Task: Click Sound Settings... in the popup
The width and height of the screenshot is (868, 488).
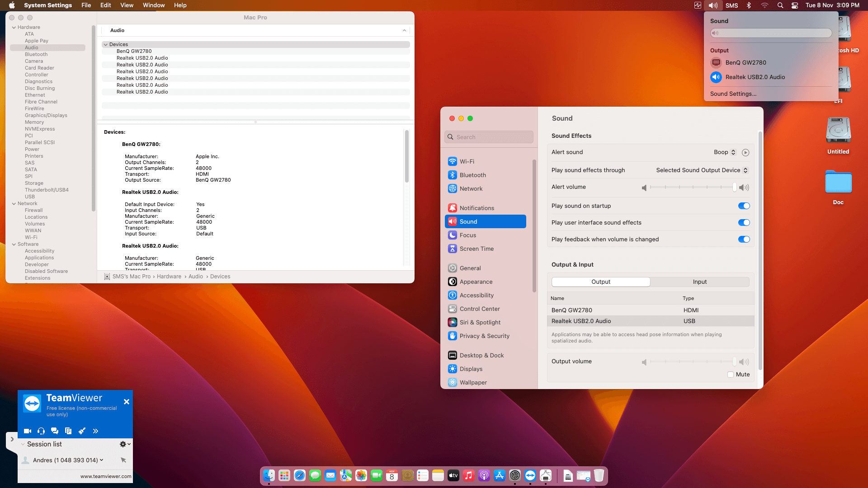Action: point(733,94)
